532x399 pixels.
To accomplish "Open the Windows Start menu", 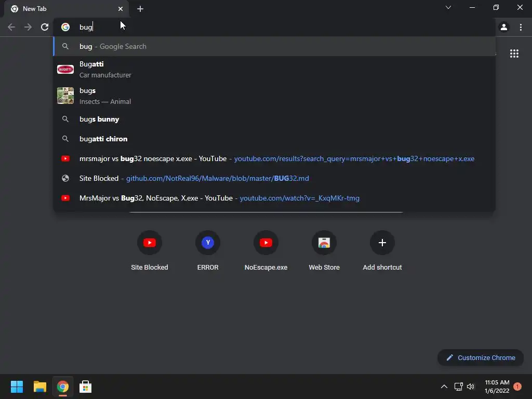I will click(17, 387).
